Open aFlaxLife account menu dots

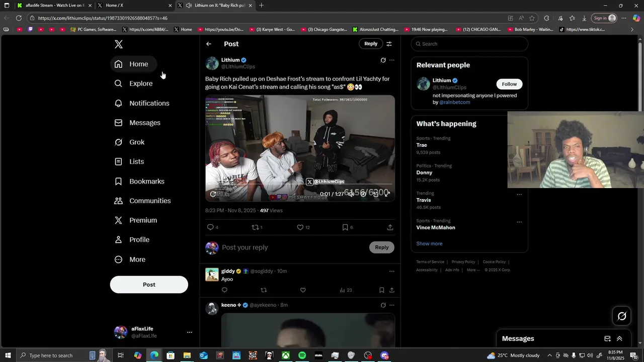(190, 332)
